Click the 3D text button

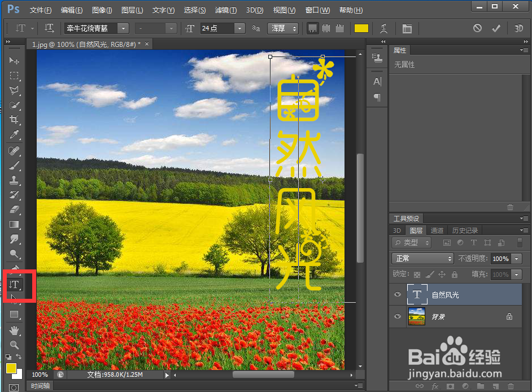click(x=518, y=28)
